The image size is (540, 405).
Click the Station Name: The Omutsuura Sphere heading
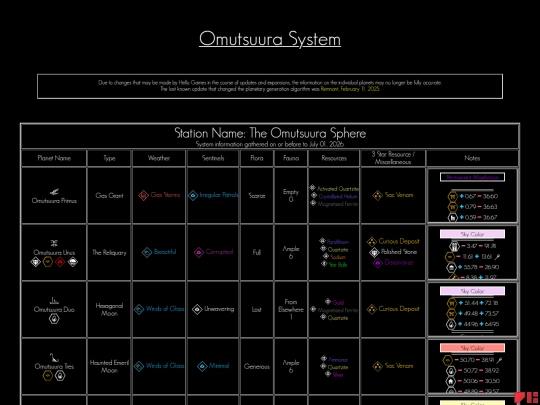270,133
